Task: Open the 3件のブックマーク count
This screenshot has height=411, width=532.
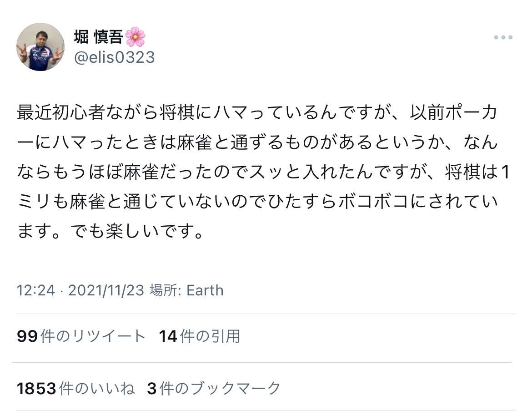Action: click(x=214, y=388)
